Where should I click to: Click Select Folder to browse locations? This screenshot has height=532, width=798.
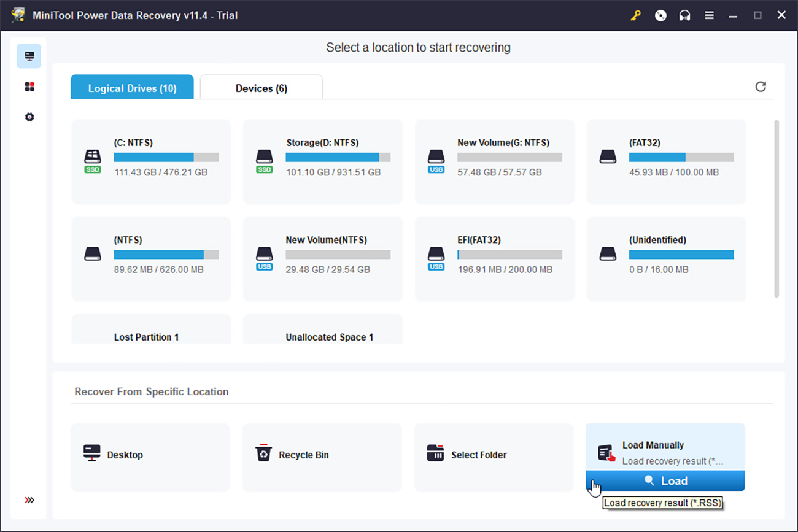479,455
